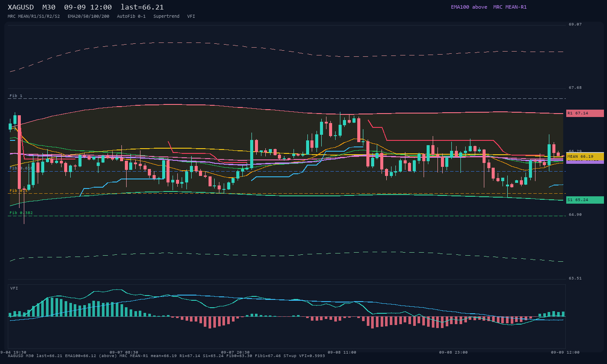
Task: Click the 64.90 price axis label
Action: pyautogui.click(x=575, y=214)
